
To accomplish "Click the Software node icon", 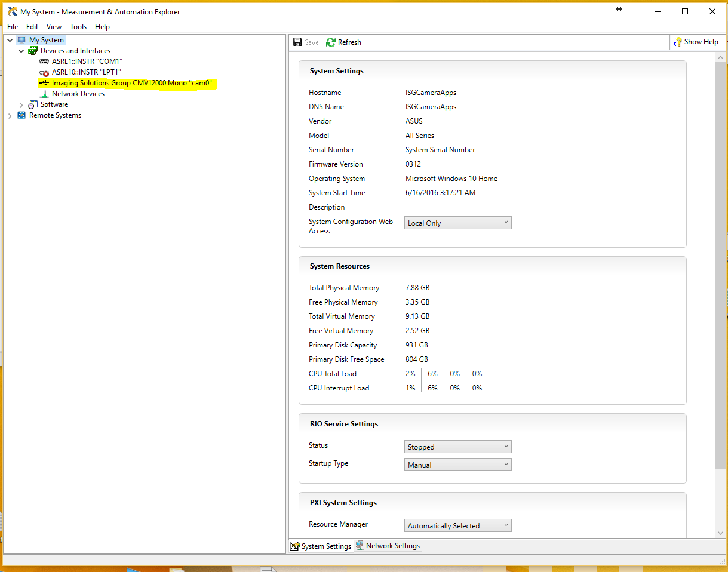I will [33, 104].
